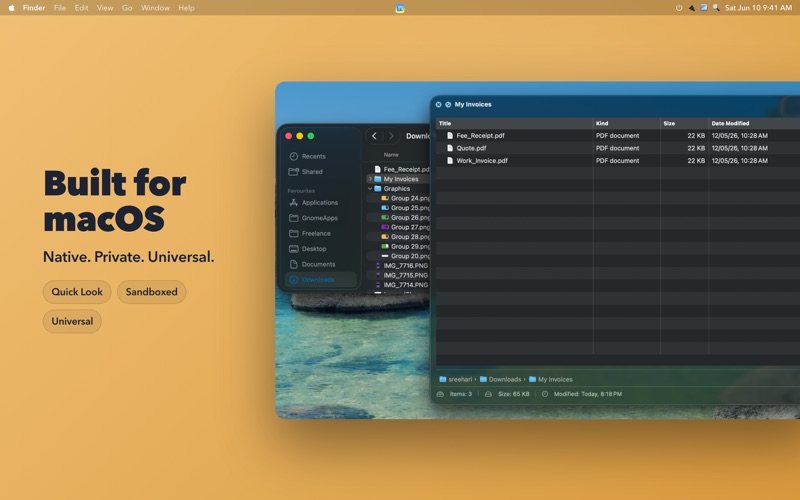
Task: Click the Spotlight magnifier icon in the menu bar
Action: pos(716,8)
